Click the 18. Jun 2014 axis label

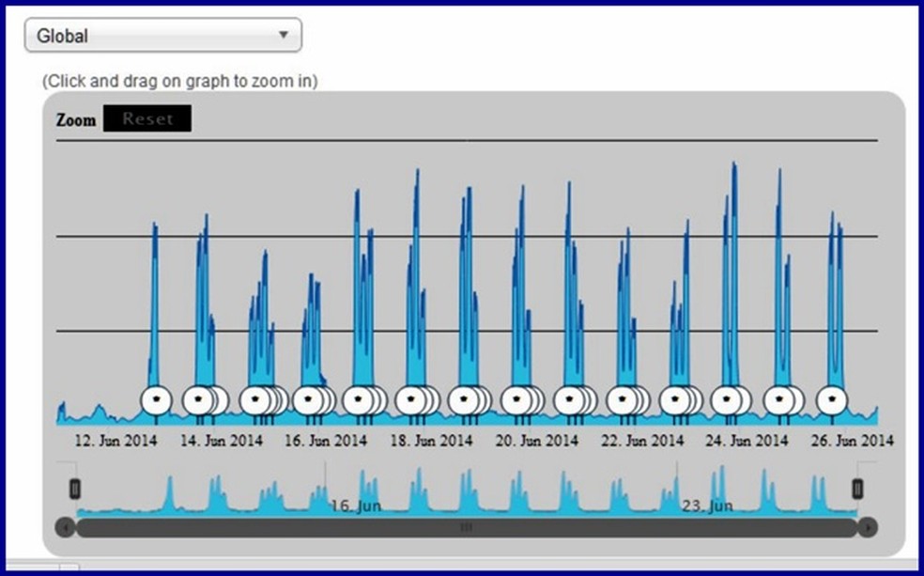pos(431,441)
